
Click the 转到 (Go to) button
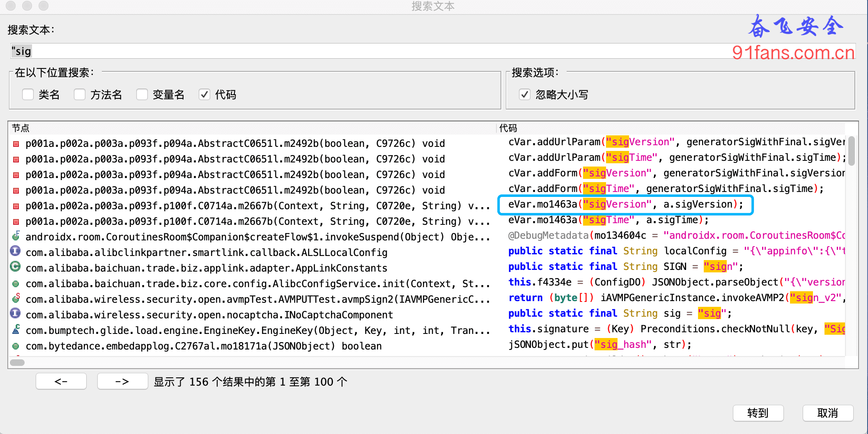coord(758,413)
